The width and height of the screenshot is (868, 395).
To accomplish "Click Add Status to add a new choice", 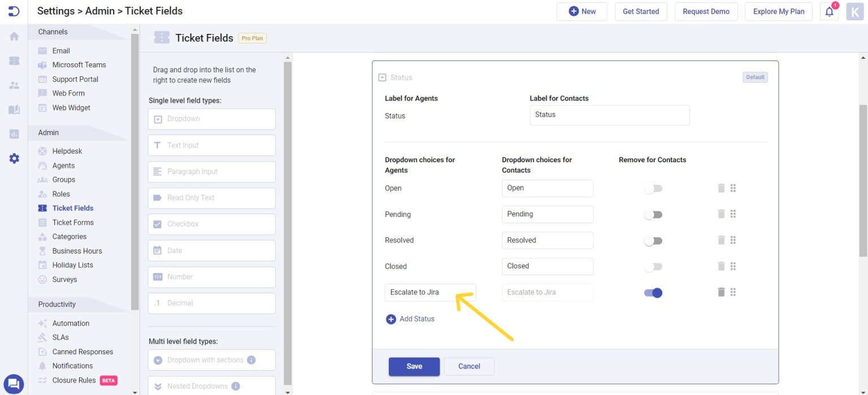I will pyautogui.click(x=410, y=319).
